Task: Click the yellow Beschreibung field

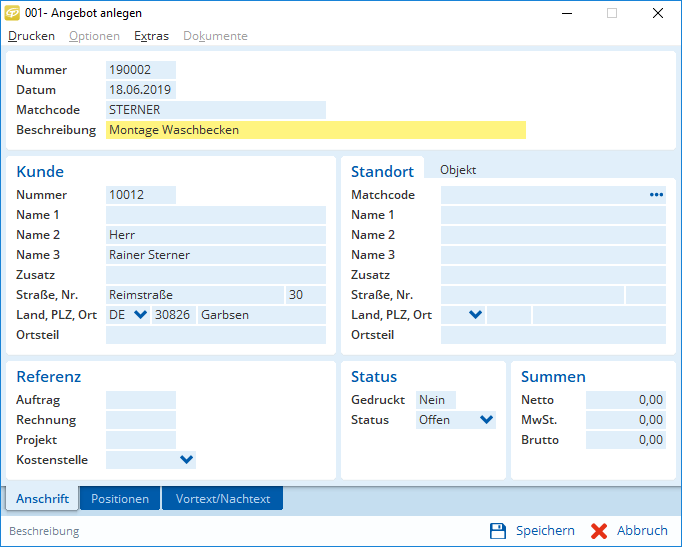Action: 315,130
